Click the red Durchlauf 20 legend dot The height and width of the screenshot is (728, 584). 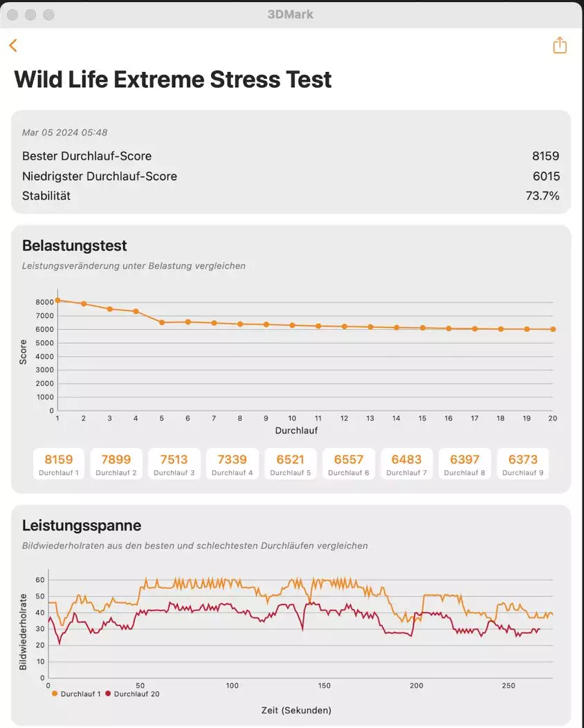coord(108,693)
